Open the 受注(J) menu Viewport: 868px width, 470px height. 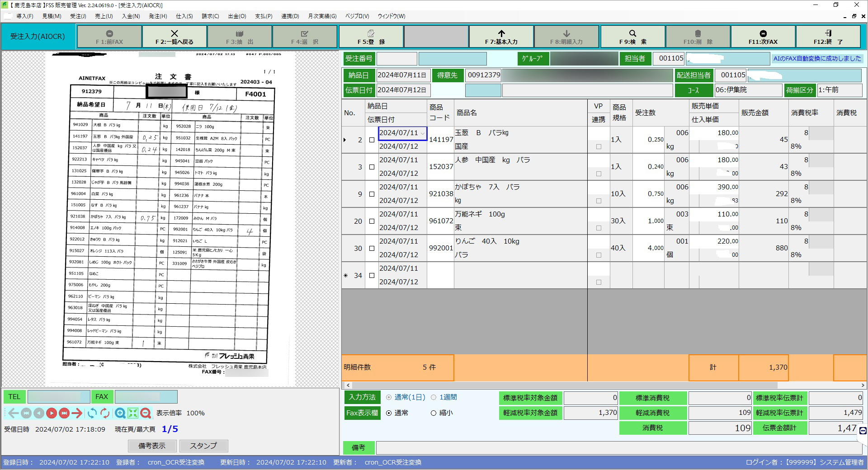(x=78, y=16)
